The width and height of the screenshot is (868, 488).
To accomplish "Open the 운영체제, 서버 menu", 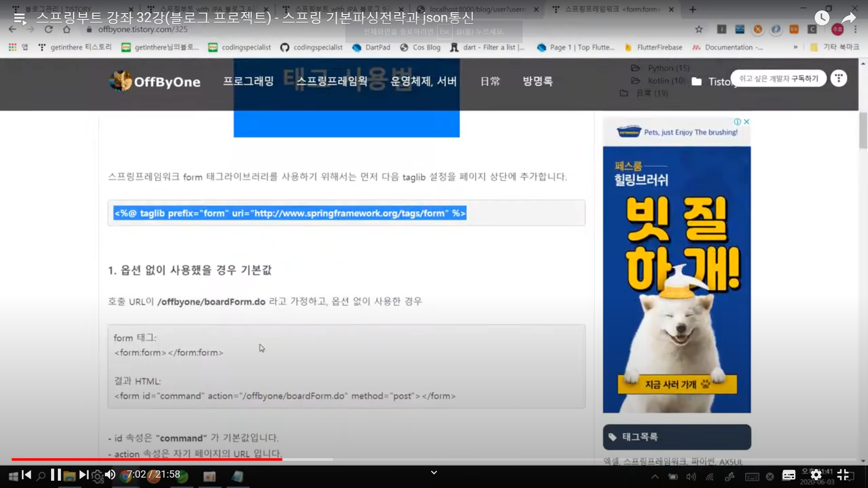I will click(424, 81).
